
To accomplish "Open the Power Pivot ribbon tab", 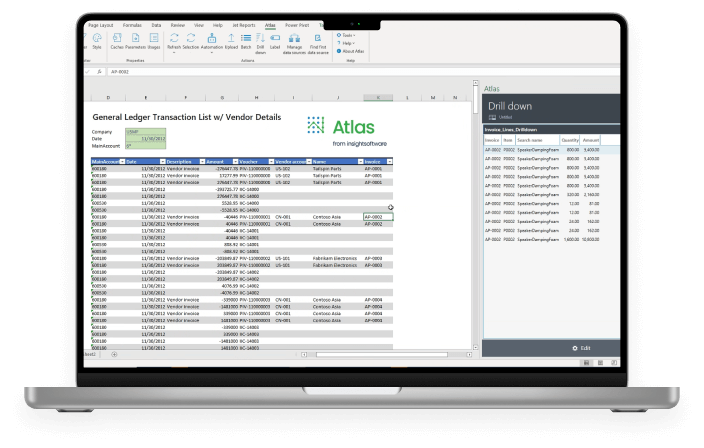I will pyautogui.click(x=297, y=26).
